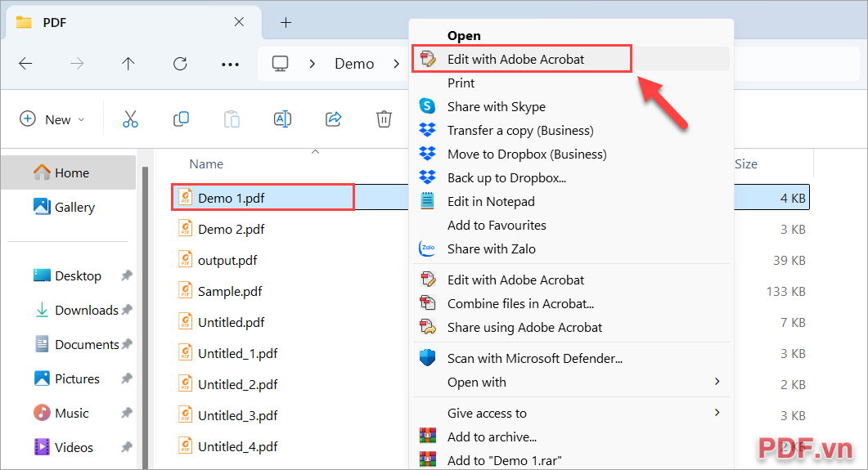Image resolution: width=868 pixels, height=470 pixels.
Task: Open the New dropdown button
Action: coord(52,119)
